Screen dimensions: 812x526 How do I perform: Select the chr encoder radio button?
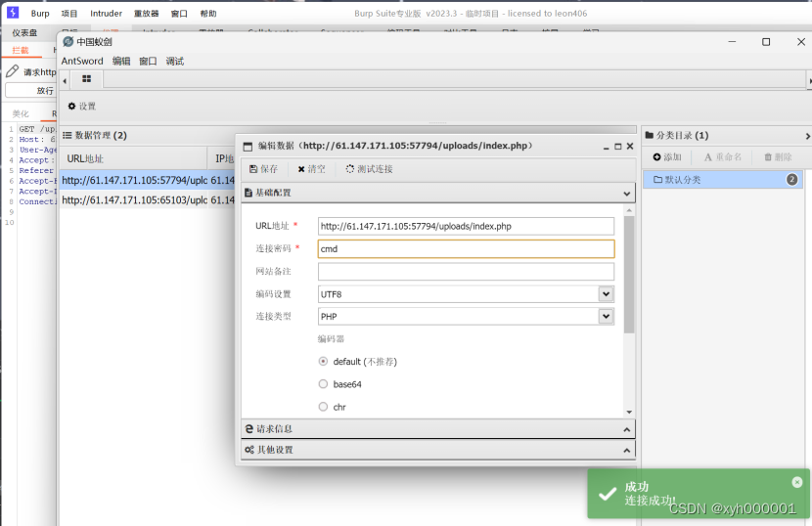click(323, 407)
